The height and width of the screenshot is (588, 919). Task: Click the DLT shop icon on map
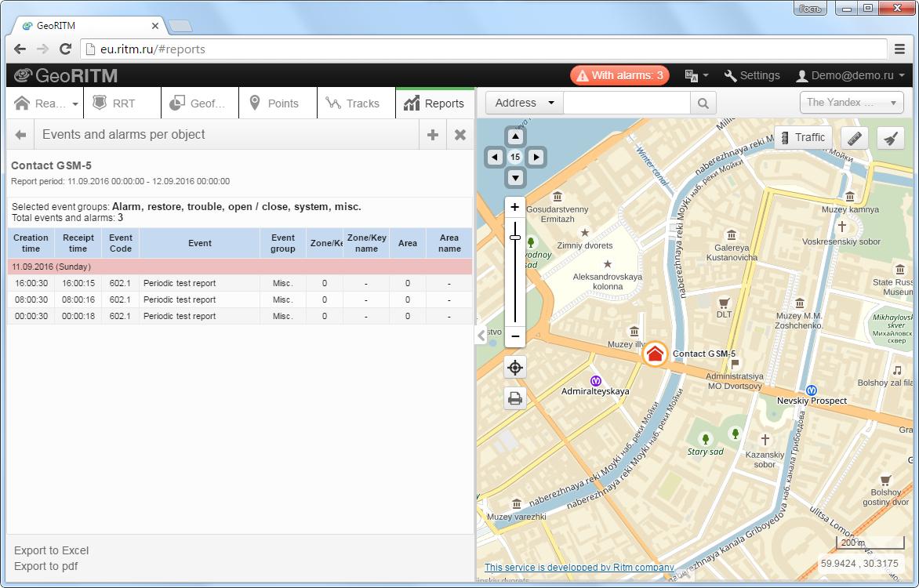pyautogui.click(x=724, y=303)
